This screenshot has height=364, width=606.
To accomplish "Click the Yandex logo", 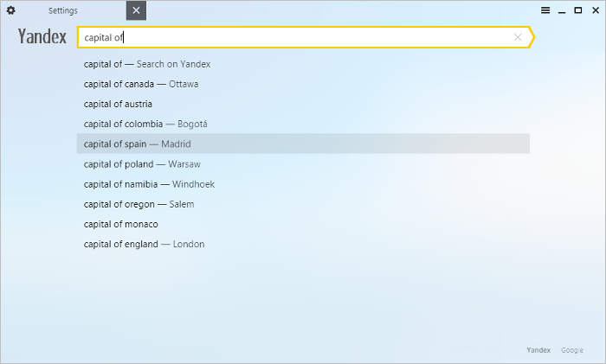I will point(42,36).
